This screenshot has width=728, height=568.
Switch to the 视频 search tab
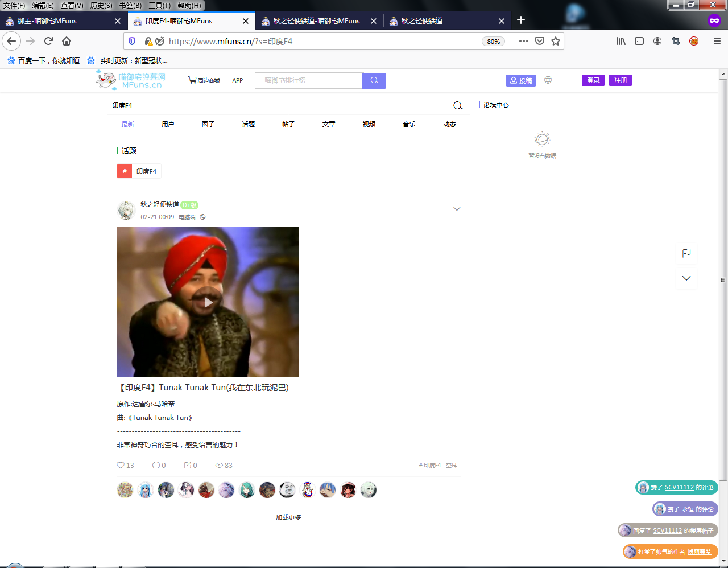(369, 124)
